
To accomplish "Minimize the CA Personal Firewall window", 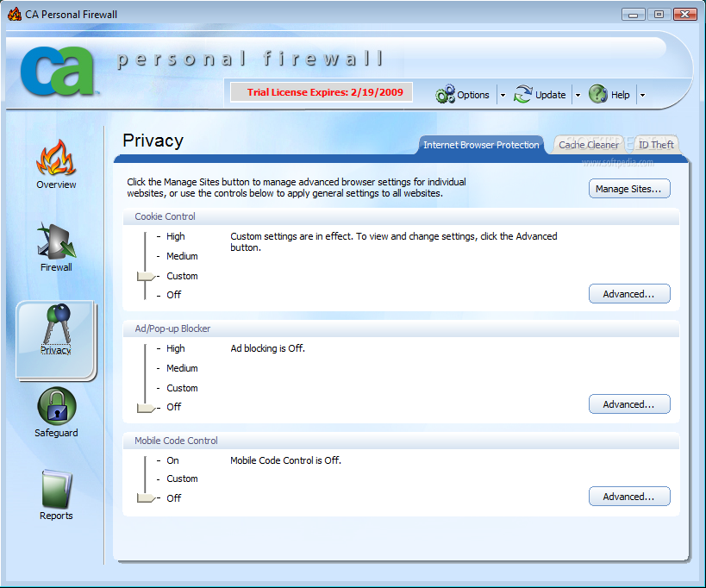I will tap(633, 15).
